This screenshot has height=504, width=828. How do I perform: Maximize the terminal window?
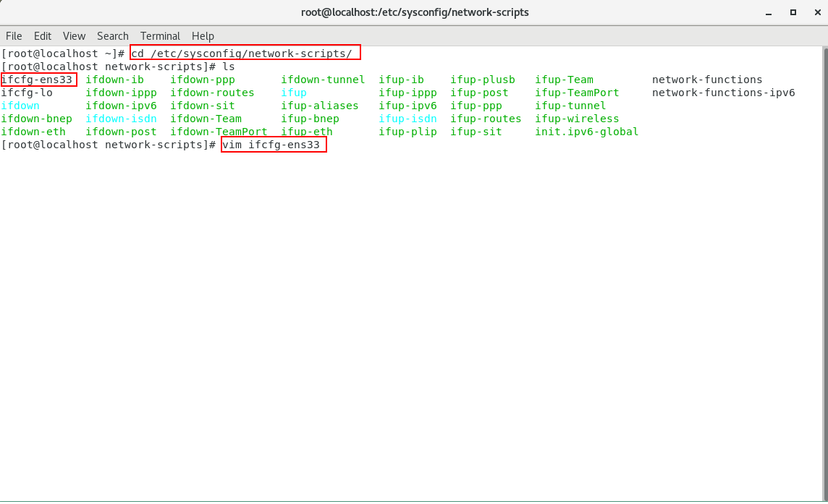point(793,12)
